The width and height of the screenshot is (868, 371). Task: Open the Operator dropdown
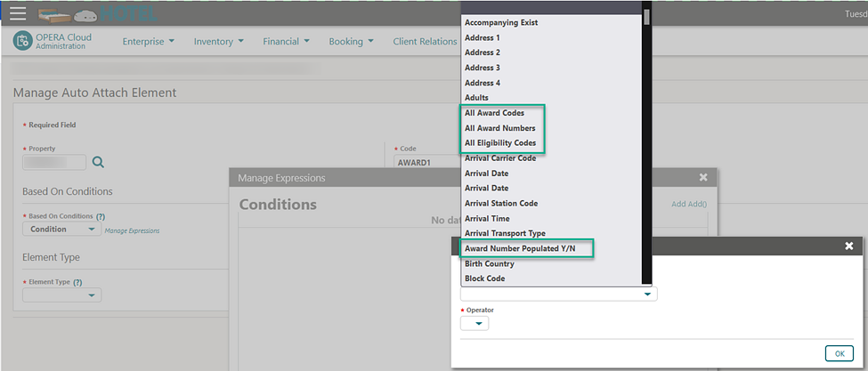(475, 324)
